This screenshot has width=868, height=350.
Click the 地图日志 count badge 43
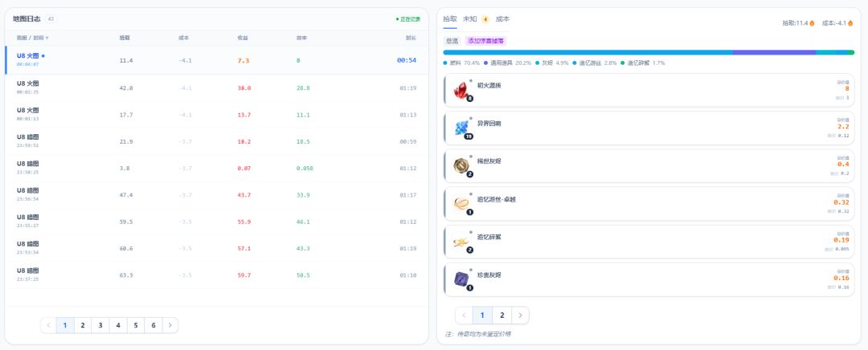point(51,18)
